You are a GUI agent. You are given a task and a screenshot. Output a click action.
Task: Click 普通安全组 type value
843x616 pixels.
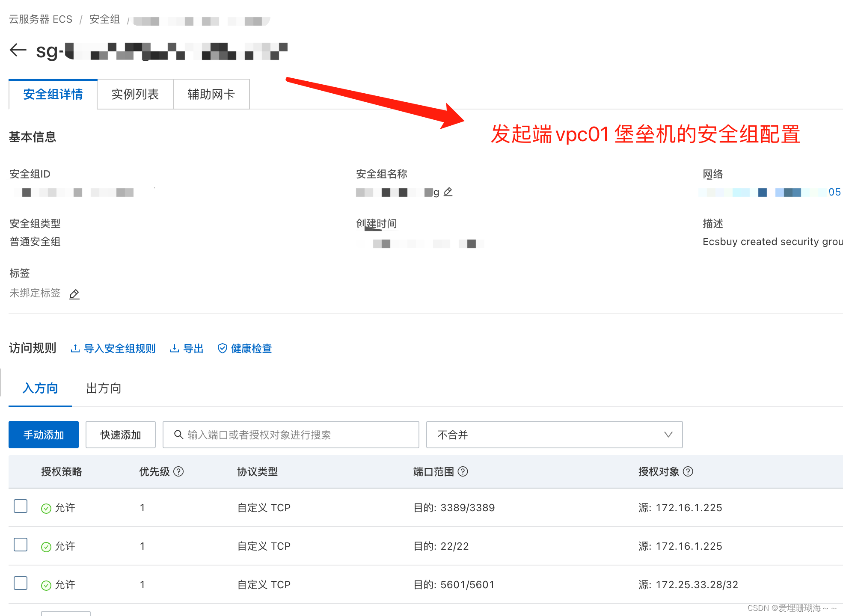[35, 242]
